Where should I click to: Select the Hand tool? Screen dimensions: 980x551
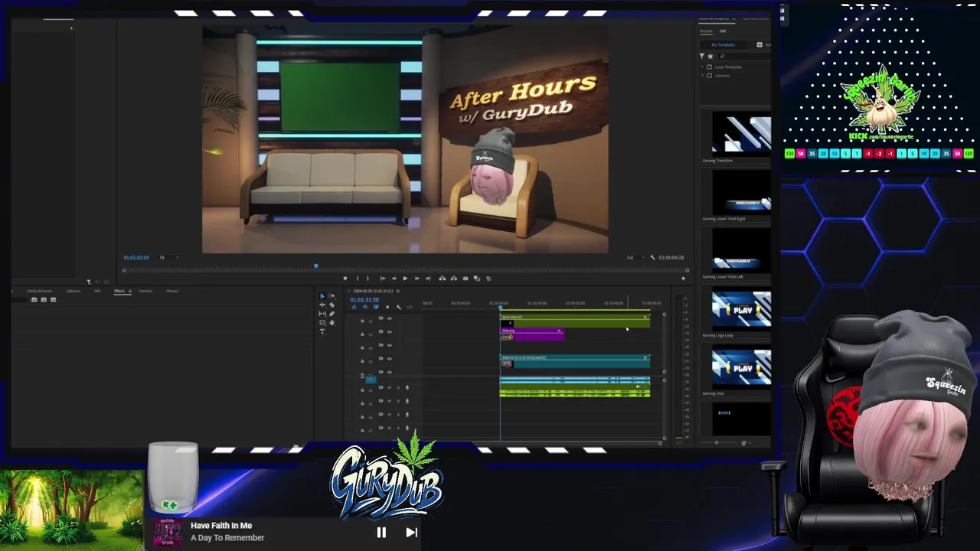332,323
